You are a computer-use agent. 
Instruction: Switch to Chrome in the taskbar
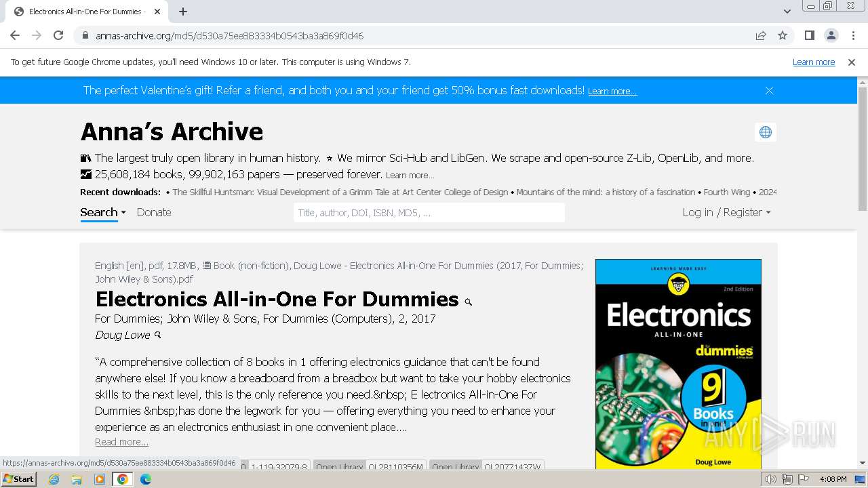(x=123, y=479)
